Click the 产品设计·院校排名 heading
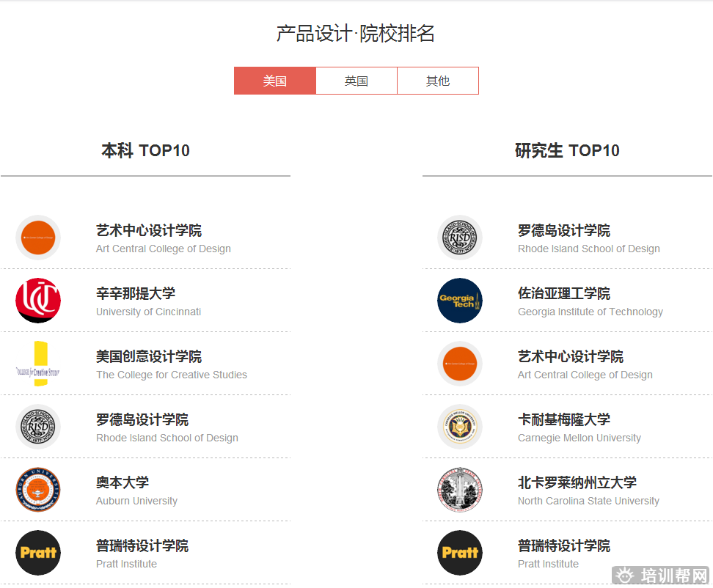Screen dimensions: 713x588 (356, 33)
